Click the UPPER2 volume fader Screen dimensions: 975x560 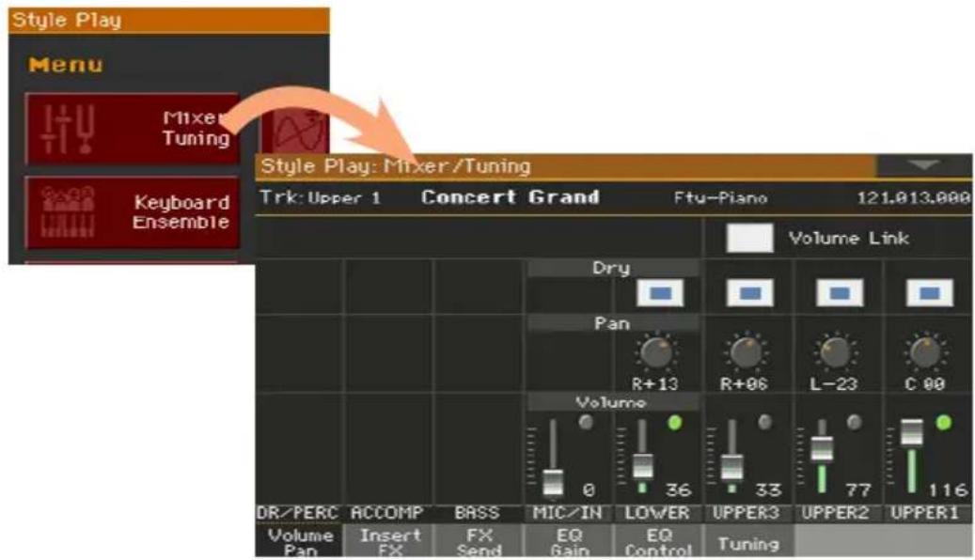[x=822, y=448]
